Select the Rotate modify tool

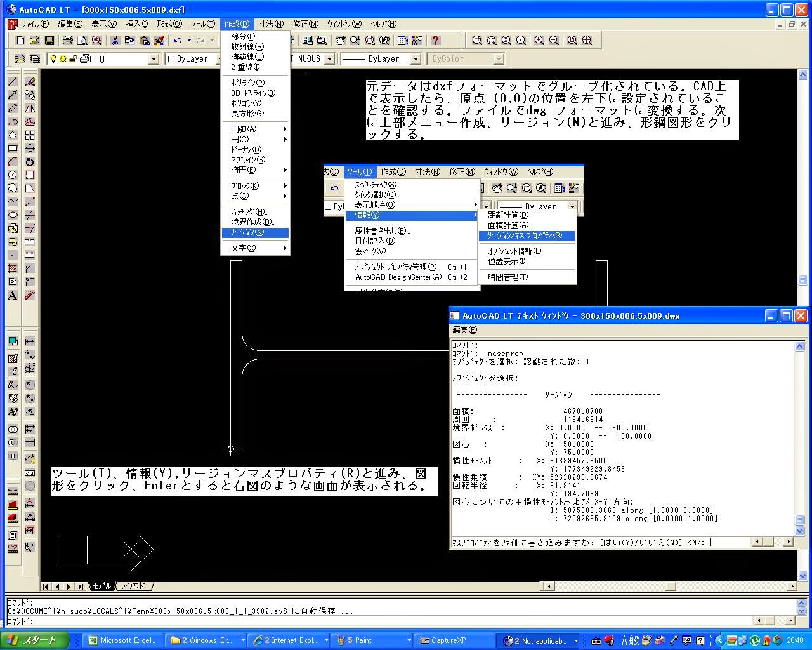[x=30, y=161]
